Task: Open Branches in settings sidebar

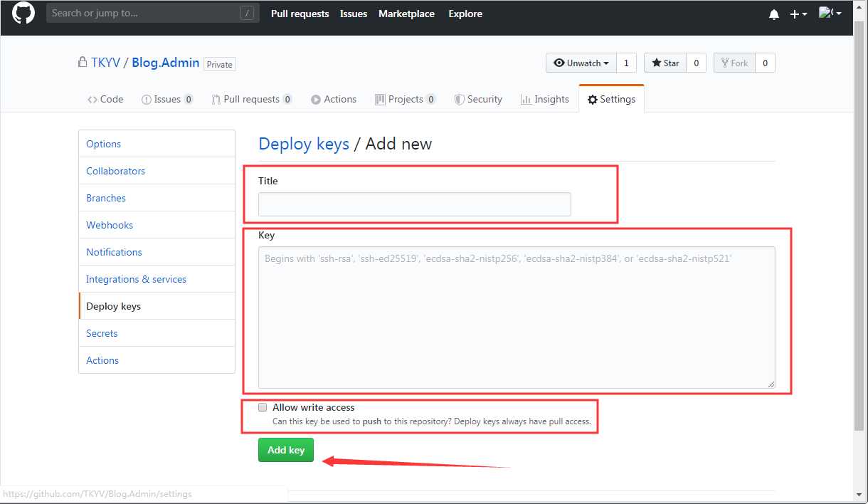Action: coord(157,198)
